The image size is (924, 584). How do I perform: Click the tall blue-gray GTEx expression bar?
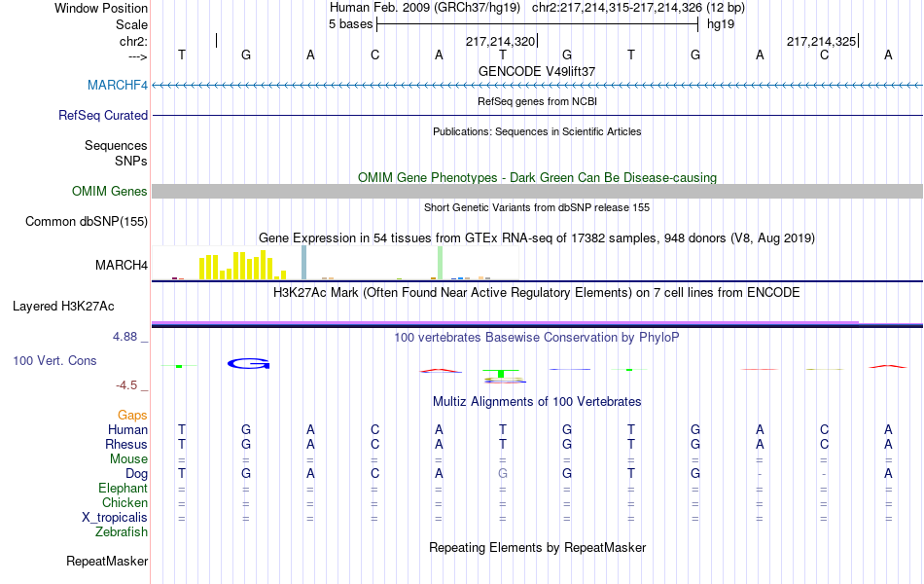point(304,263)
